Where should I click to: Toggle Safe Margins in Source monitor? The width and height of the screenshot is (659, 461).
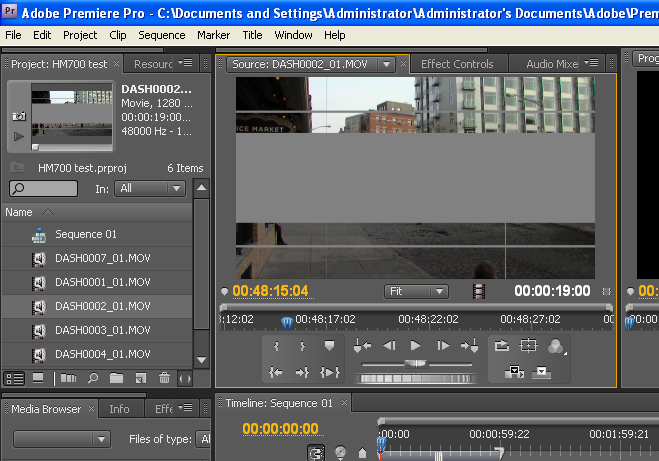tap(528, 345)
